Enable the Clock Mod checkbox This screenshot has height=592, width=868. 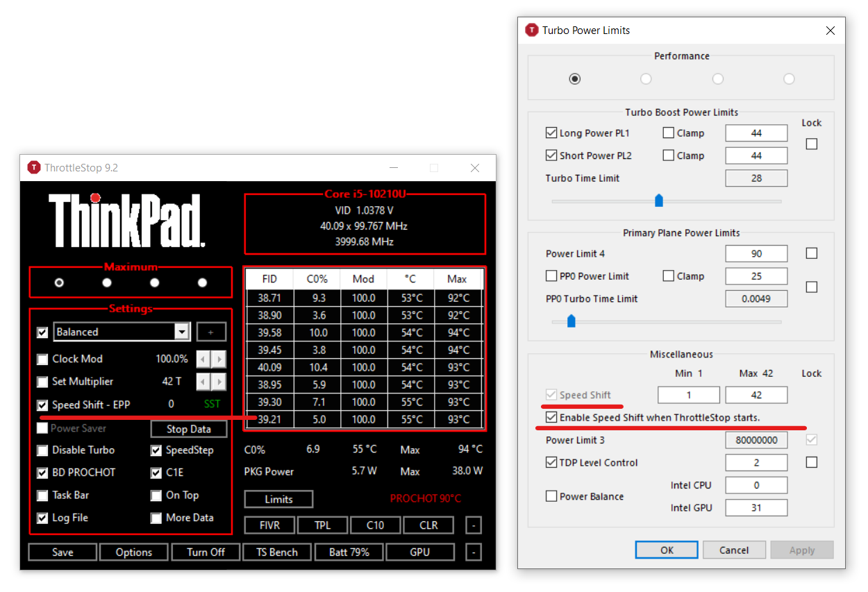(x=42, y=359)
